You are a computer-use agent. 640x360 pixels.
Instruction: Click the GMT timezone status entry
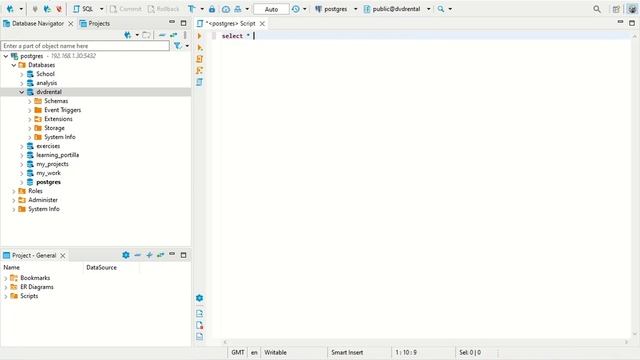tap(238, 352)
